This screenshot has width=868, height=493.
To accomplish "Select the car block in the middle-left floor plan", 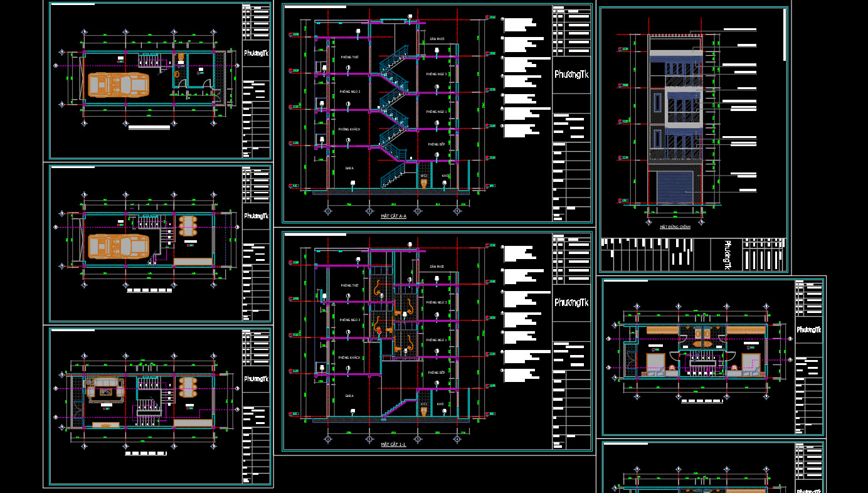I will pyautogui.click(x=119, y=246).
